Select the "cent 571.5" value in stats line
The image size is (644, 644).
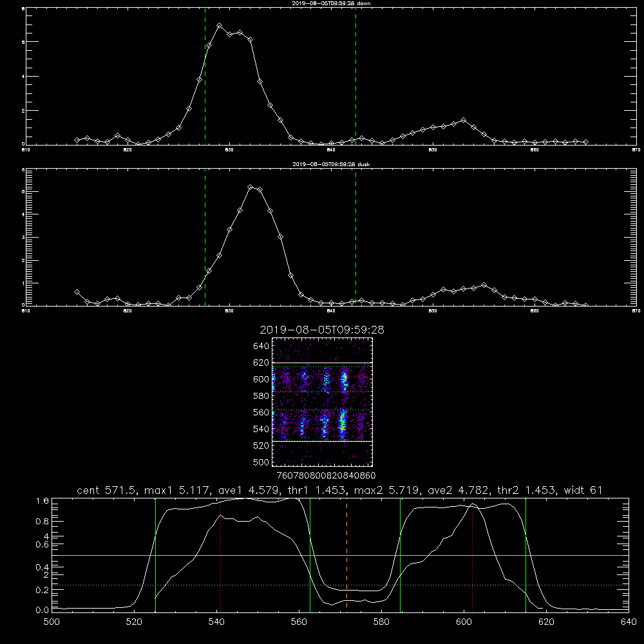pyautogui.click(x=107, y=490)
